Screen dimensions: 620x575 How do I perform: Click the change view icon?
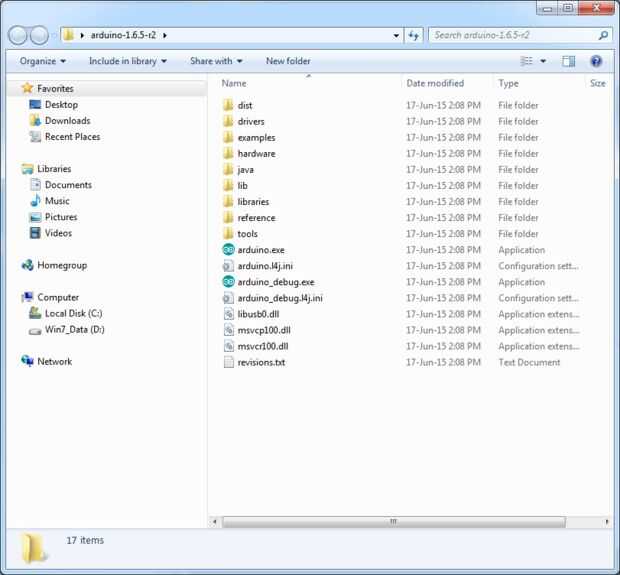coord(526,61)
